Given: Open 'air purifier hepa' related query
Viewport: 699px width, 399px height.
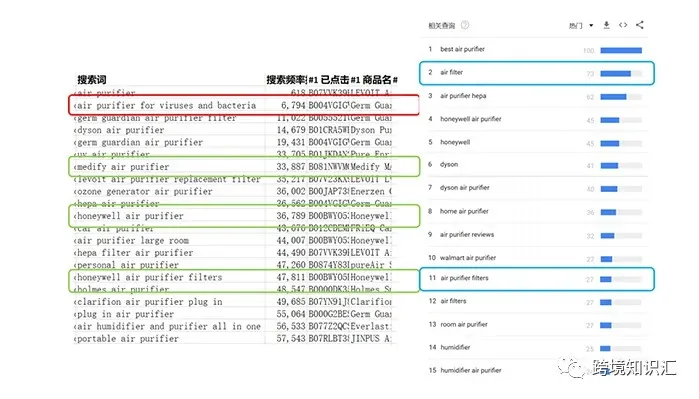Looking at the screenshot, I should point(463,96).
